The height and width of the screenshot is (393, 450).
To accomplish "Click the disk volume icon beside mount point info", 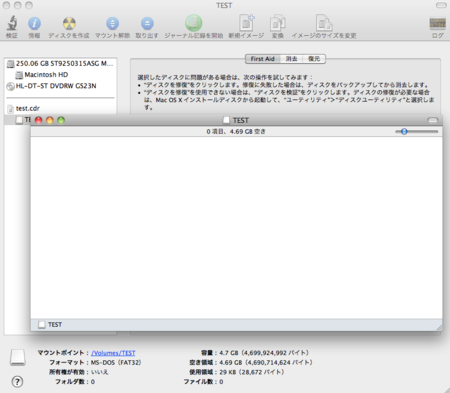I will click(x=18, y=357).
